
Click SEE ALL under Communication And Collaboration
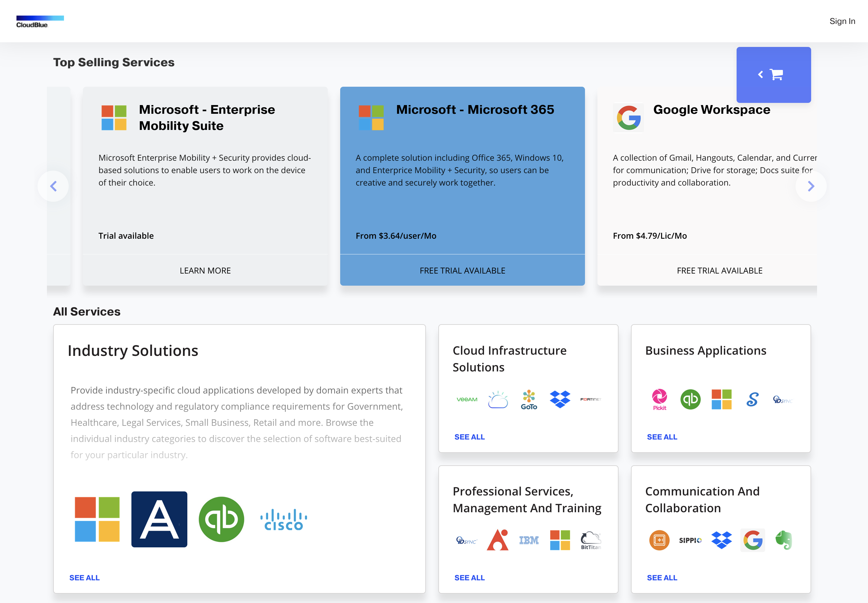[662, 578]
